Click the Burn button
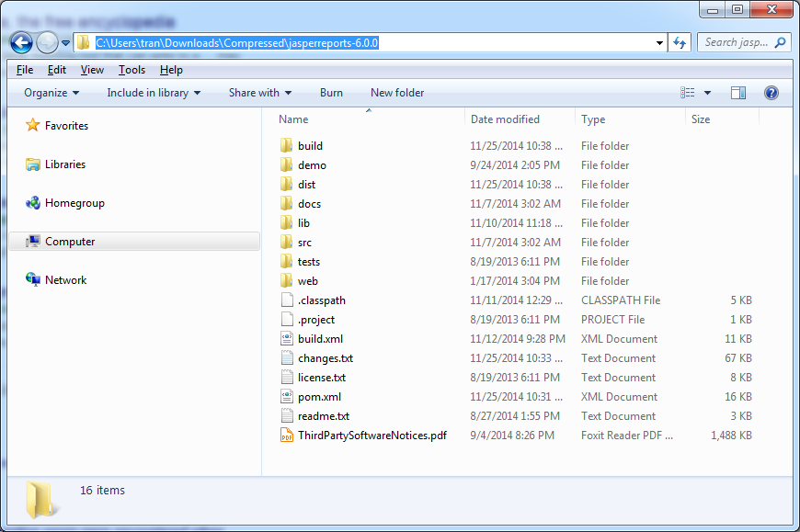800x532 pixels. [x=331, y=93]
